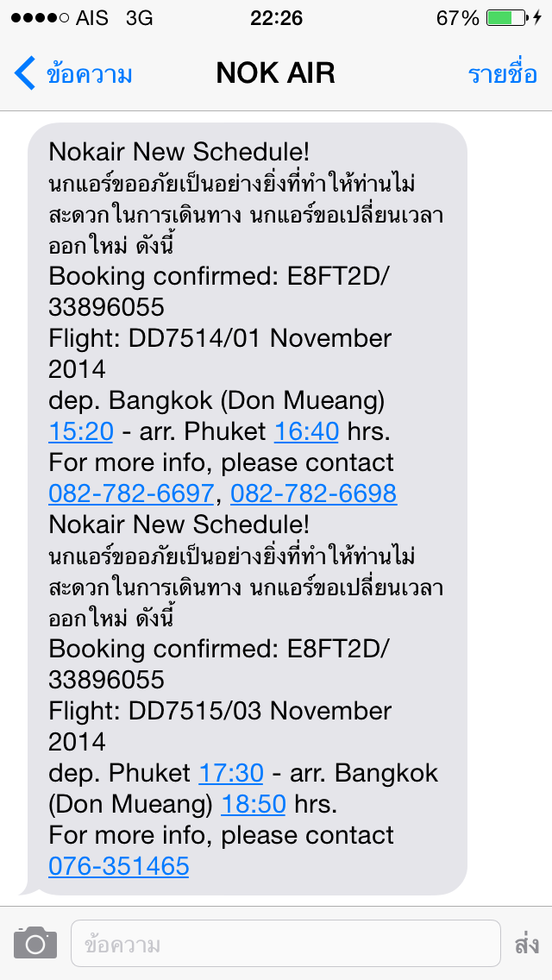Screen dimensions: 552x980
Task: Tap the 16:40 arrival time link
Action: [306, 431]
